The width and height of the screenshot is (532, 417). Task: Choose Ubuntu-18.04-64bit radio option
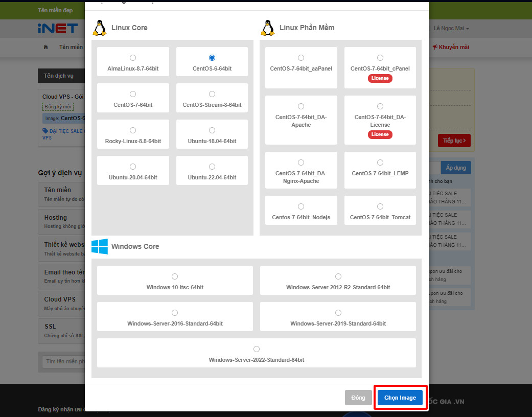point(212,130)
